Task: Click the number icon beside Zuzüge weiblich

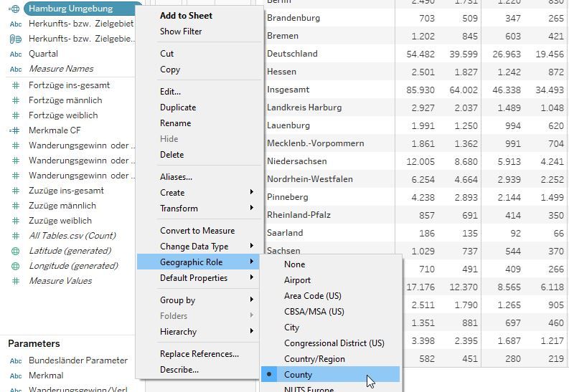Action: pyautogui.click(x=15, y=221)
